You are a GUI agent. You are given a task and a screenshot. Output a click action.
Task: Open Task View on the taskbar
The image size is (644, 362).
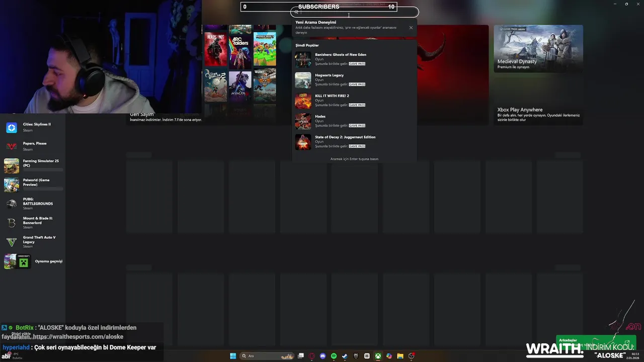point(301,356)
